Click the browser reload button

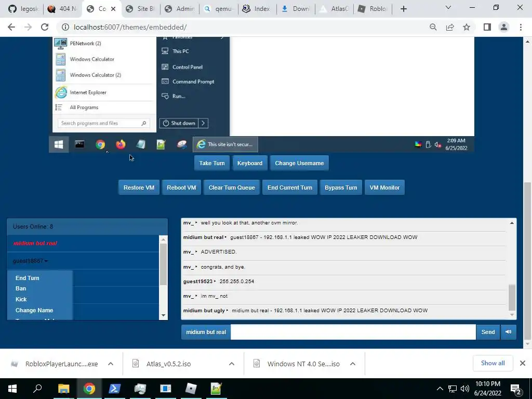[45, 27]
